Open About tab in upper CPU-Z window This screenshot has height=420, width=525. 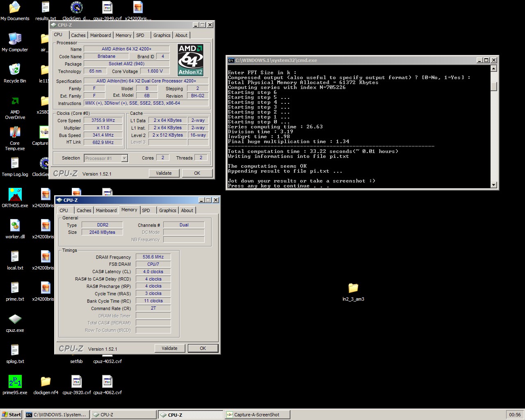point(181,35)
